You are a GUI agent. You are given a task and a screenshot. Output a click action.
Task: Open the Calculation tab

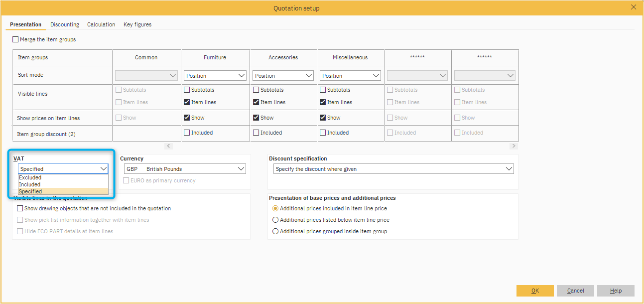pos(101,24)
